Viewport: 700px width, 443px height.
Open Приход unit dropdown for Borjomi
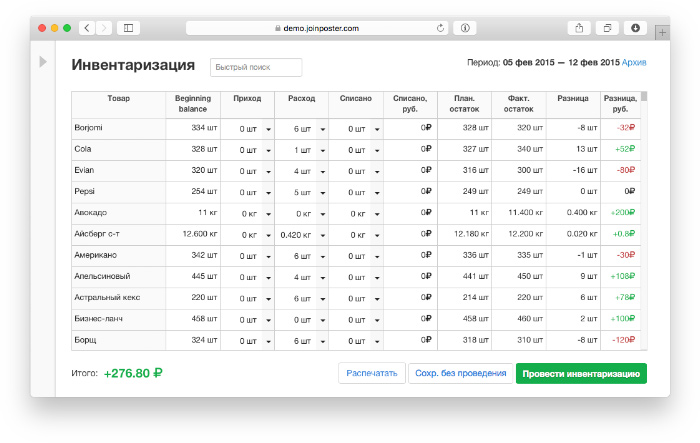pyautogui.click(x=268, y=128)
